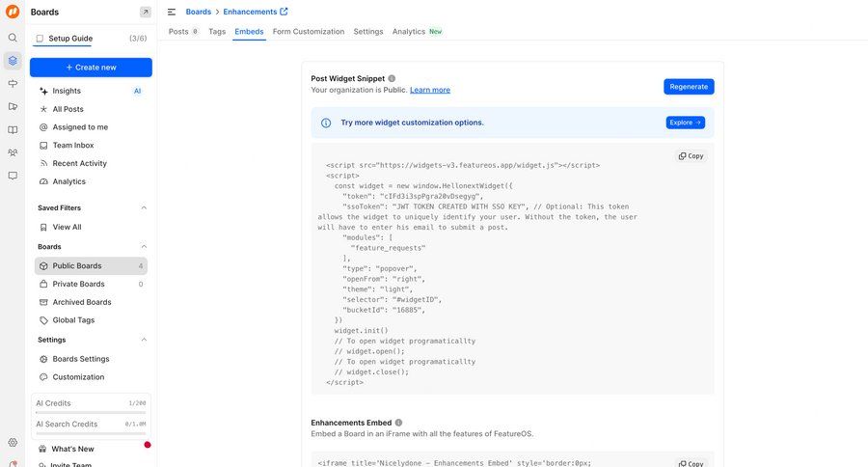Toggle the sidebar collapse menu icon
Screen dimensions: 868x467
172,12
